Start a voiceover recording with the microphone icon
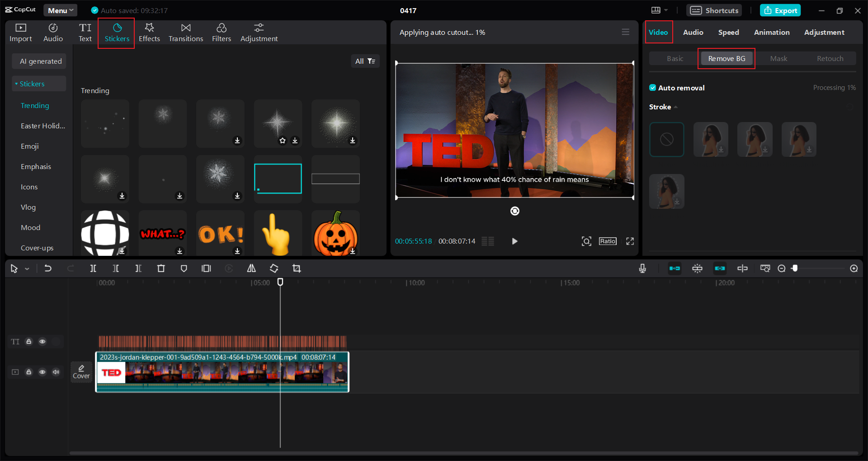Image resolution: width=868 pixels, height=461 pixels. click(x=642, y=268)
